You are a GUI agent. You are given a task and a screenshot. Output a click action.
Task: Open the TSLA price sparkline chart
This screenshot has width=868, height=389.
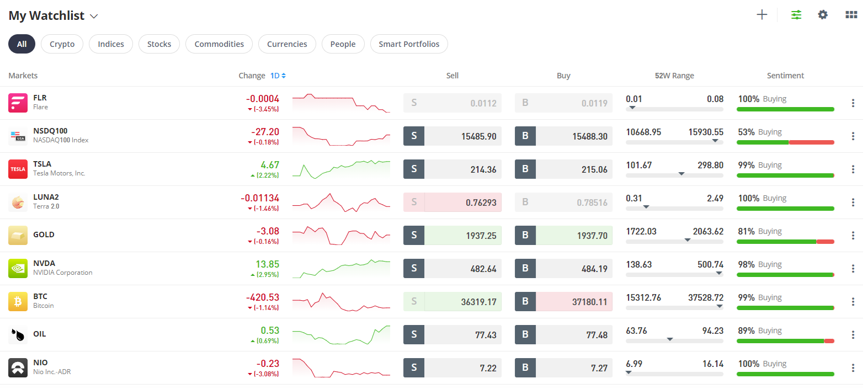[341, 169]
